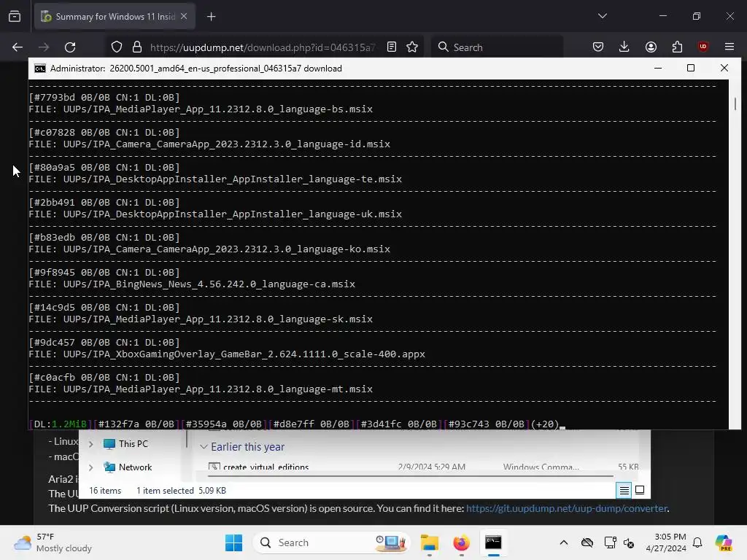
Task: Open command prompt taskbar icon
Action: tap(493, 542)
